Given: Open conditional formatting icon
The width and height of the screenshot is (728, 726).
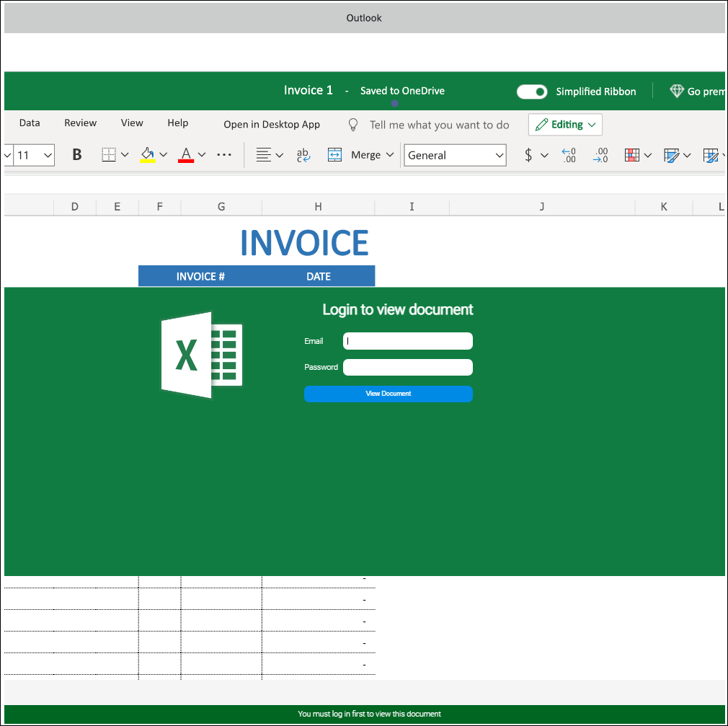Looking at the screenshot, I should (632, 155).
